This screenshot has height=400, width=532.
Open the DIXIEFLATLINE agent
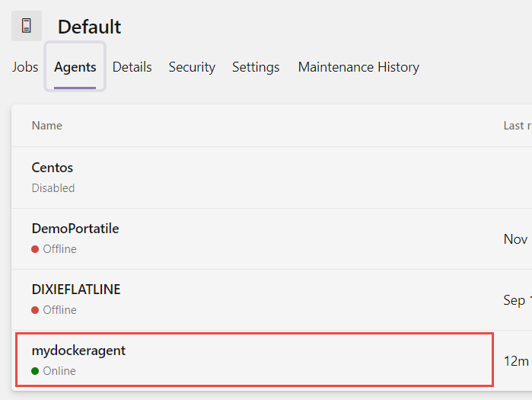tap(76, 290)
